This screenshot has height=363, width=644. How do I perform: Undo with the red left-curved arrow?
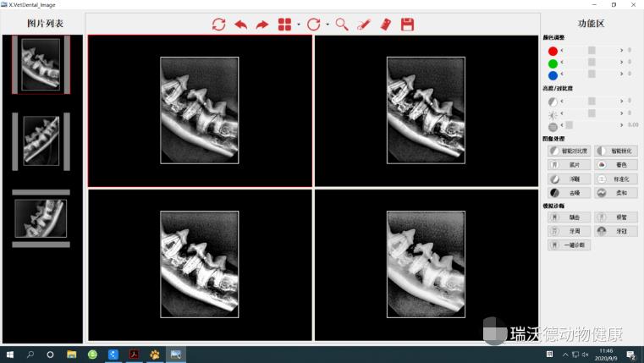tap(240, 25)
